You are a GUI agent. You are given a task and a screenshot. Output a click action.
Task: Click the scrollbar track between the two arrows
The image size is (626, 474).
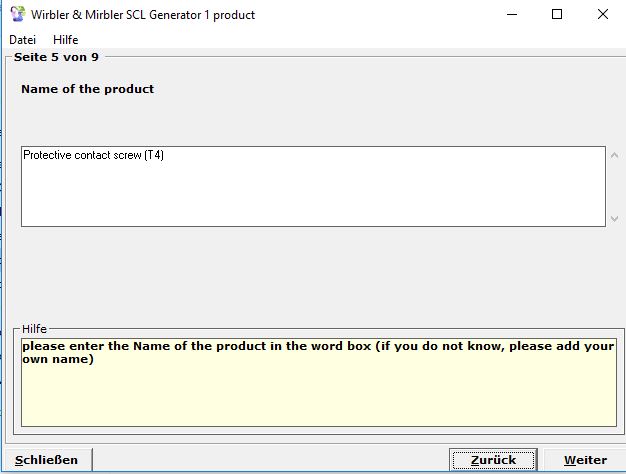614,187
